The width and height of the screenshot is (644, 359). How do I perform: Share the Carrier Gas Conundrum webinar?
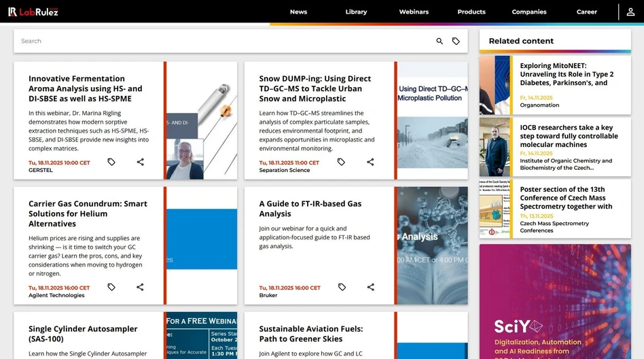tap(140, 287)
